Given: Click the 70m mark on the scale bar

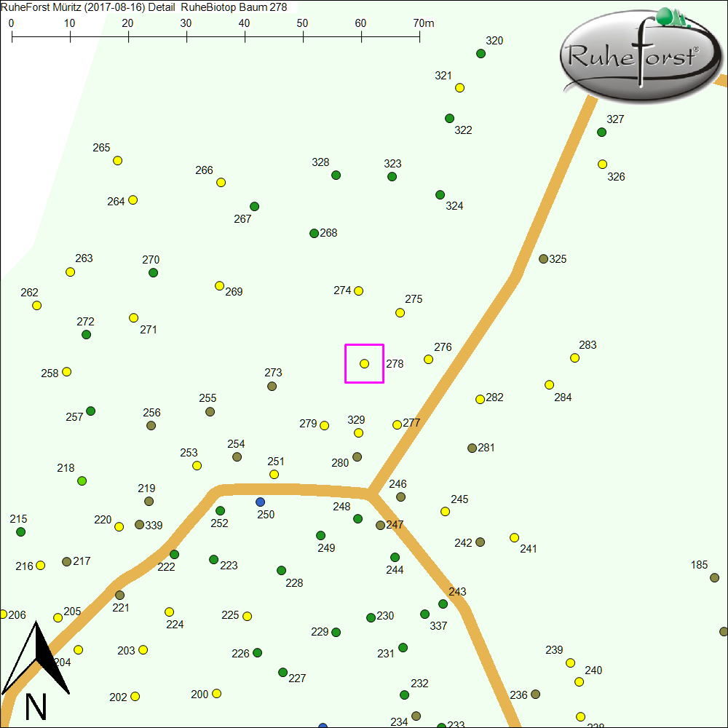Looking at the screenshot, I should tap(420, 36).
